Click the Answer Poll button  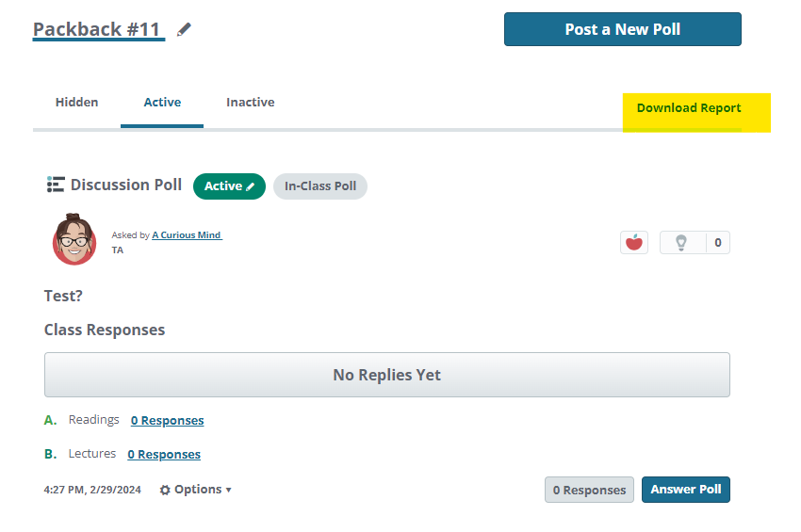point(685,490)
